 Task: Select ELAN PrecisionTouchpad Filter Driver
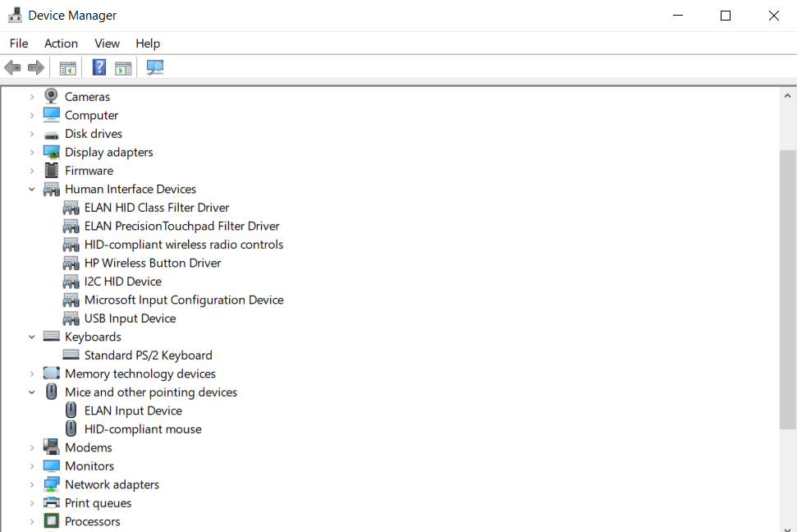point(181,226)
